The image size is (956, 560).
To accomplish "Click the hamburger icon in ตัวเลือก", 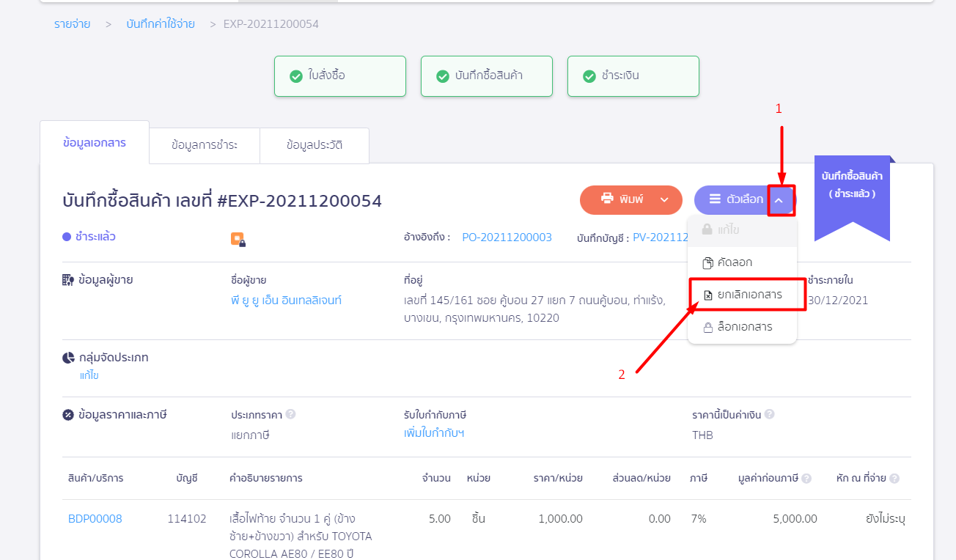I will (x=714, y=199).
